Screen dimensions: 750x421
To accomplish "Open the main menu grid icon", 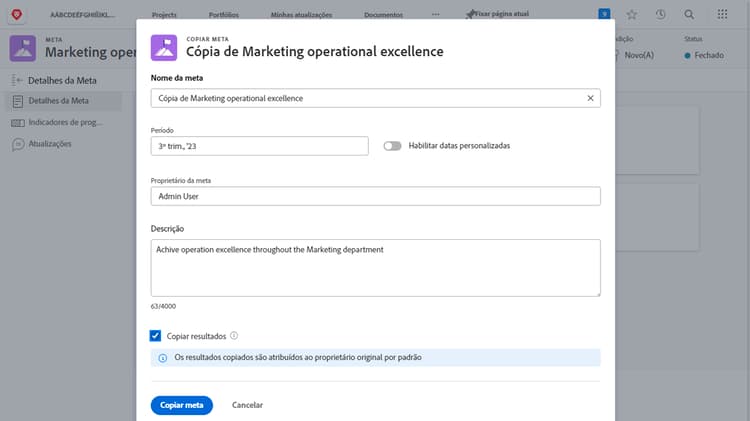I will point(722,14).
